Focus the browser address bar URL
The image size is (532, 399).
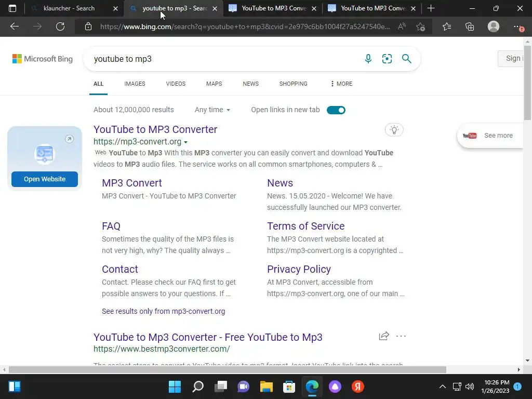[245, 26]
